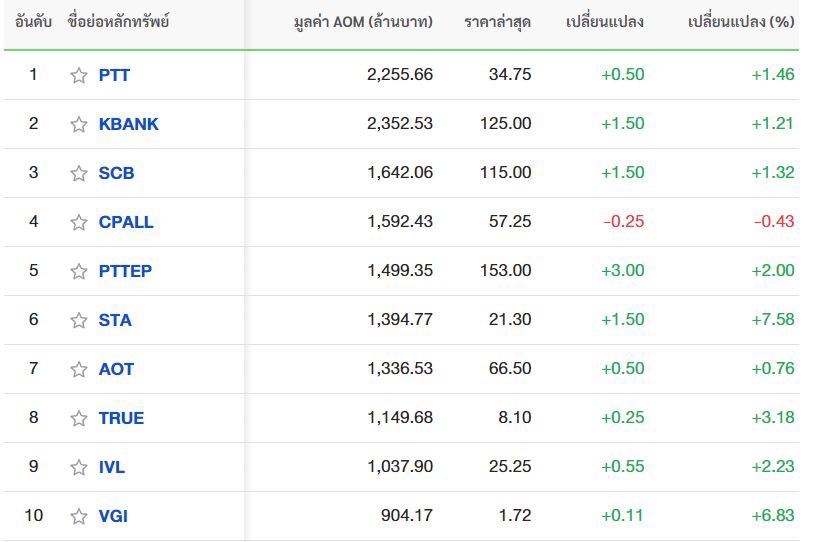824x542 pixels.
Task: Favorite PTTEP using its star
Action: 79,271
